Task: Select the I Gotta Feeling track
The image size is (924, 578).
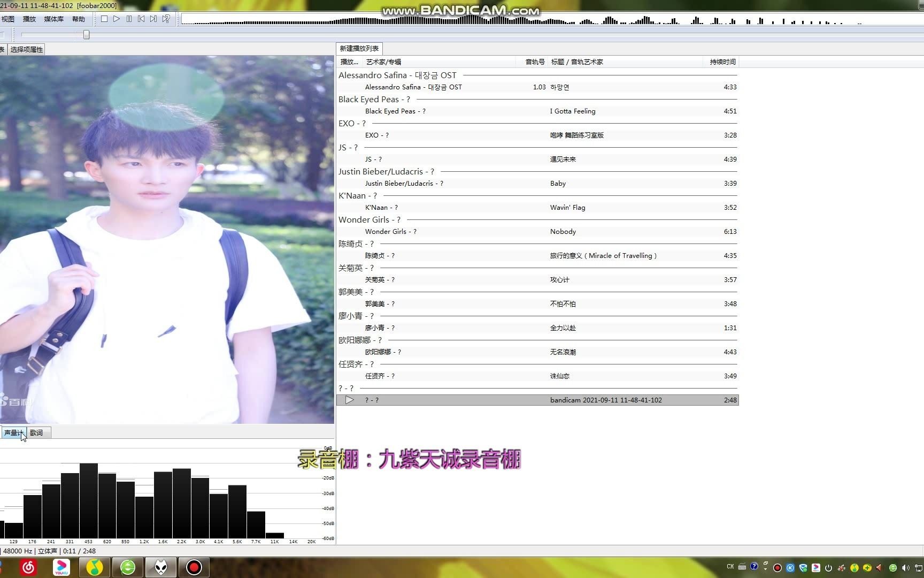Action: click(x=537, y=111)
